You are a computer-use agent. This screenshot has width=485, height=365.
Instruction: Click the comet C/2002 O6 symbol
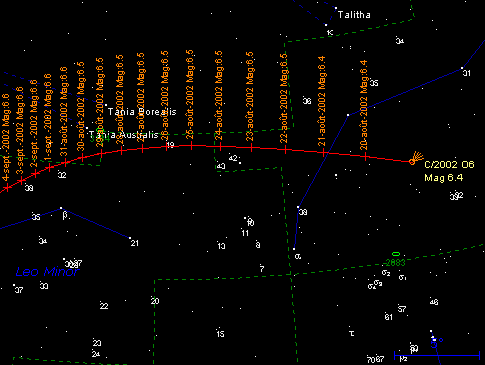(415, 158)
